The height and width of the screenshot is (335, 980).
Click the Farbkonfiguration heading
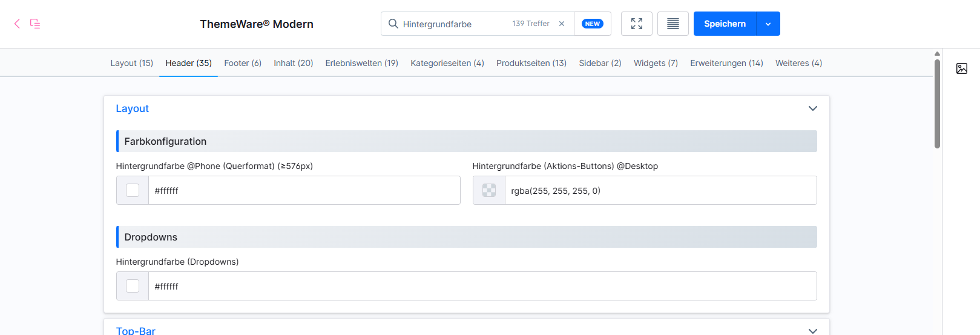(x=165, y=141)
